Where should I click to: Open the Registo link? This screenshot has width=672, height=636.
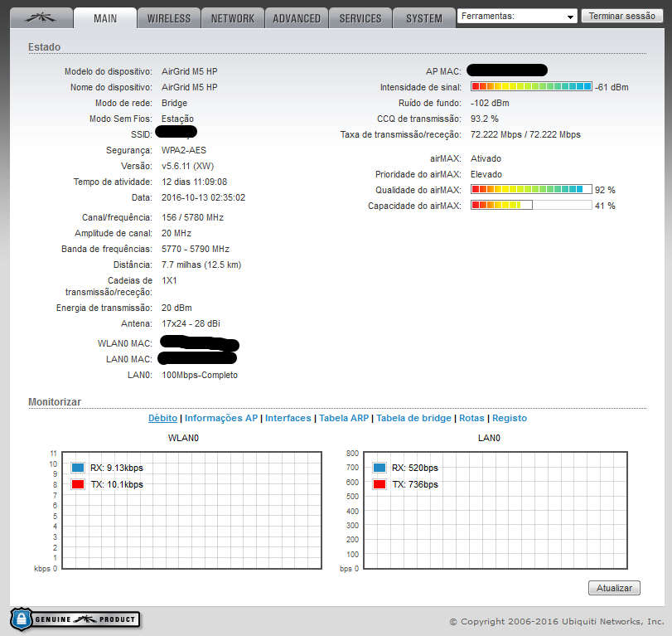click(510, 418)
